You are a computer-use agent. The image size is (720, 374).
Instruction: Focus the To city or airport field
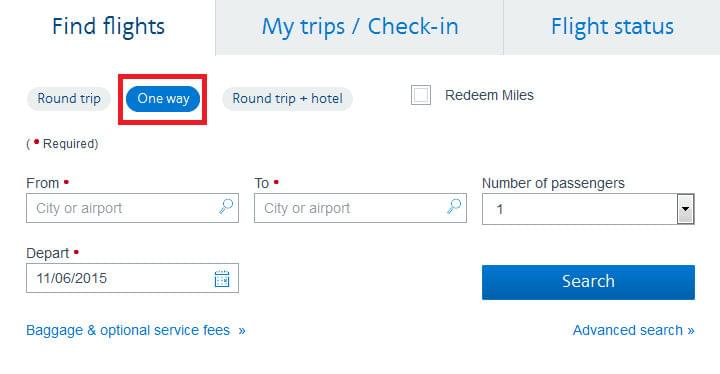point(360,208)
